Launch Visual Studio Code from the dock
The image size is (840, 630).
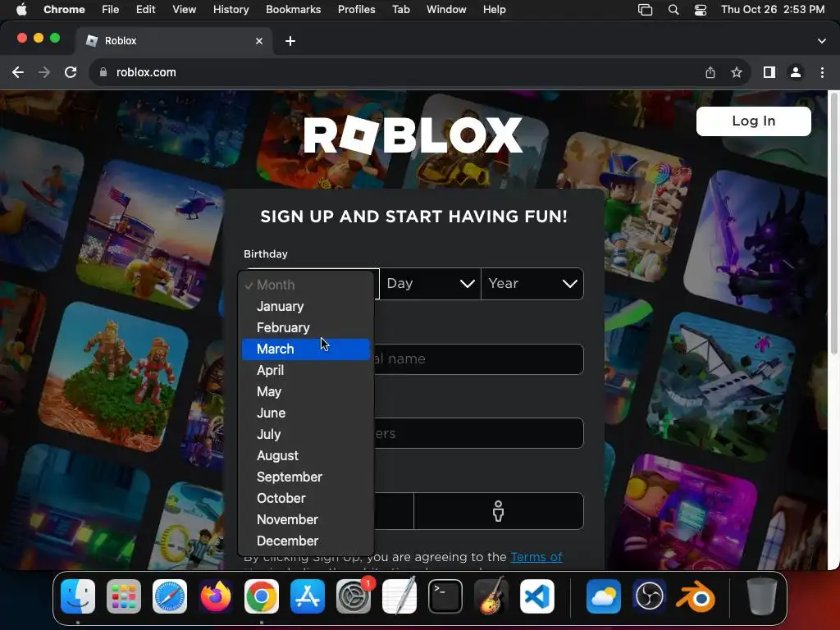click(x=537, y=596)
